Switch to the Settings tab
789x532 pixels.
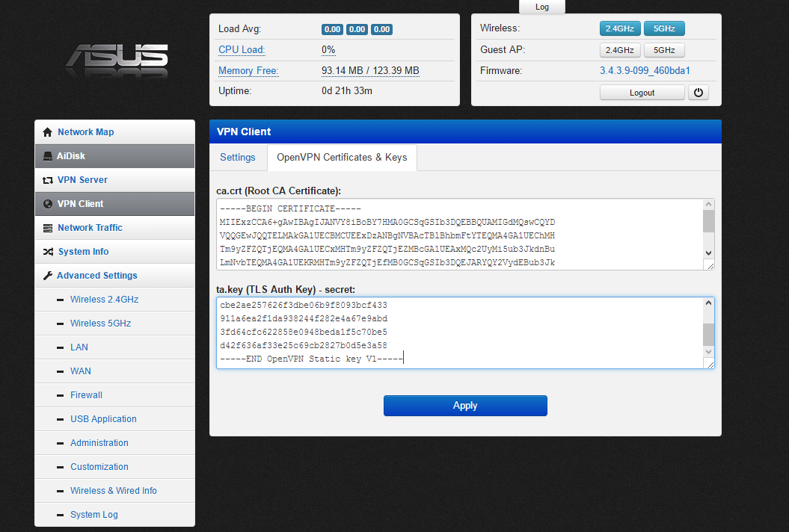(x=238, y=158)
